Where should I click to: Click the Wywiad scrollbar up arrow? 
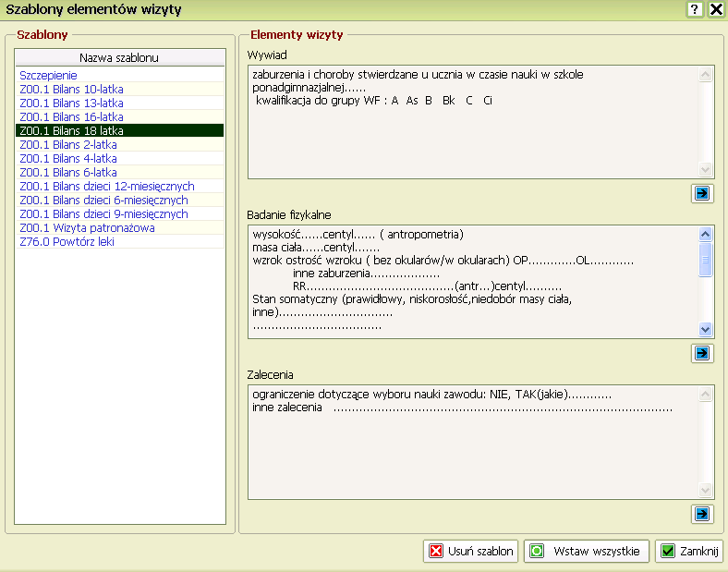(705, 74)
